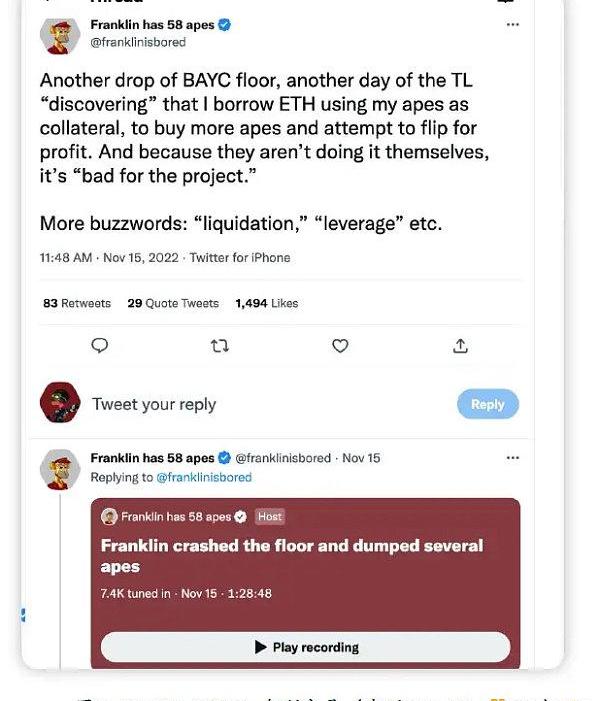The image size is (600, 701).
Task: Retweet using the retweet arrows icon
Action: point(220,345)
